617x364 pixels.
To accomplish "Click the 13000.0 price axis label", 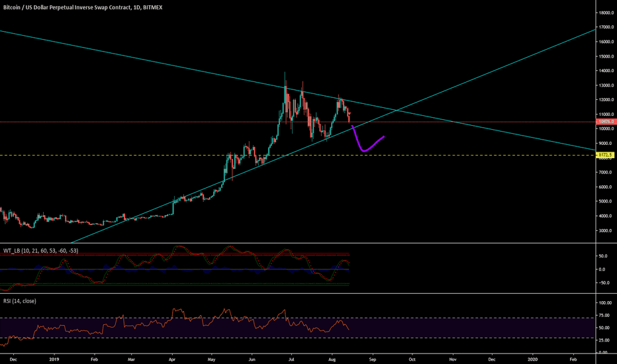I will [606, 85].
